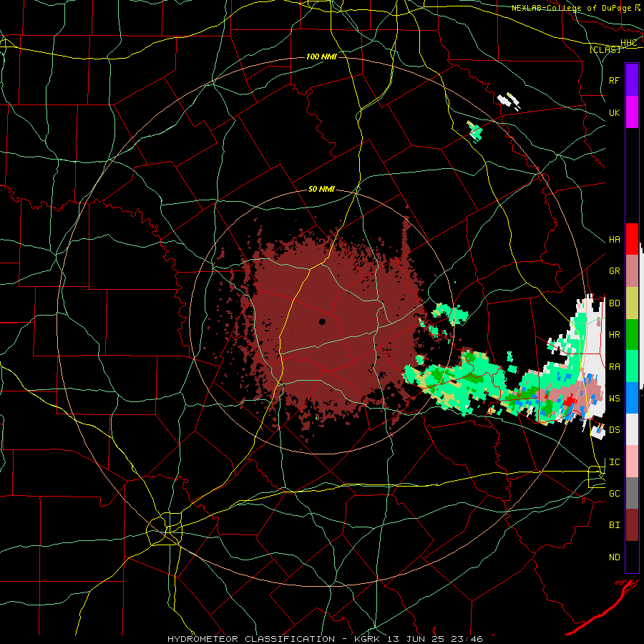Viewport: 644px width, 644px height.
Task: Click the UK magenta legend swatch
Action: 632,112
